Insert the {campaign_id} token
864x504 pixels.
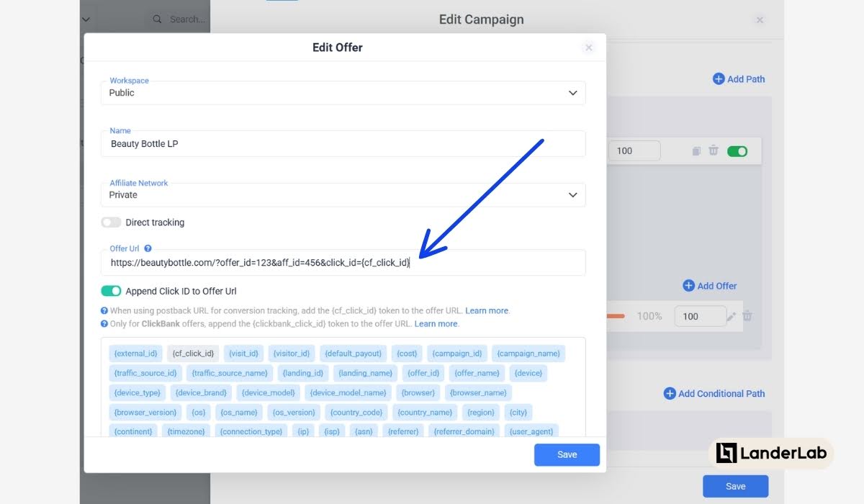point(457,354)
